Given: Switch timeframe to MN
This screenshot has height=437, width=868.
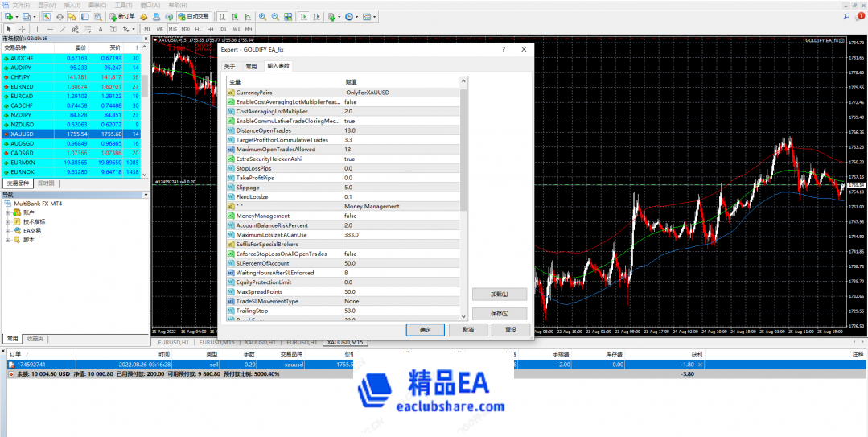Looking at the screenshot, I should 249,29.
